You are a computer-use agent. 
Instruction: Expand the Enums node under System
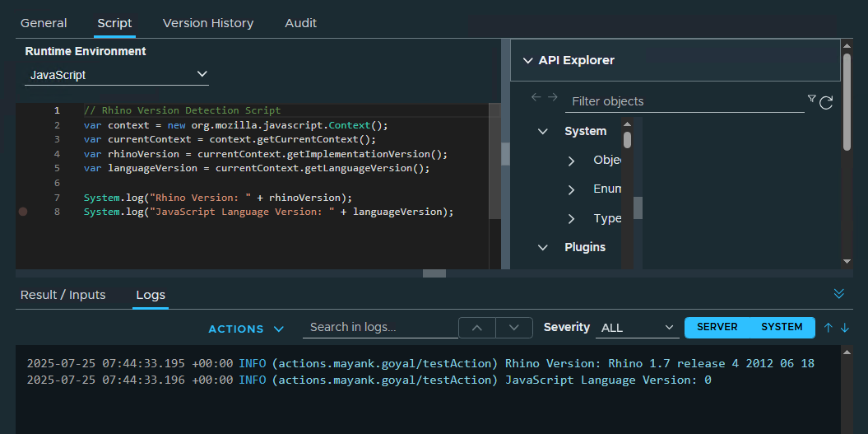[572, 190]
